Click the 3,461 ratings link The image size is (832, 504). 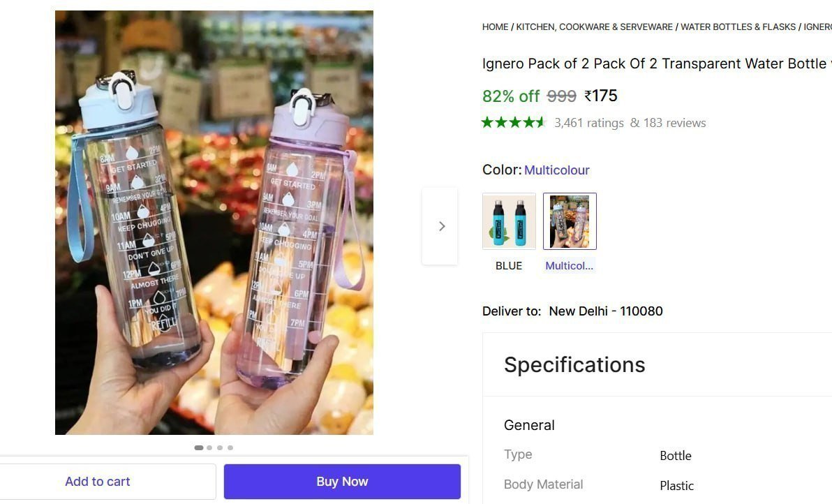588,122
